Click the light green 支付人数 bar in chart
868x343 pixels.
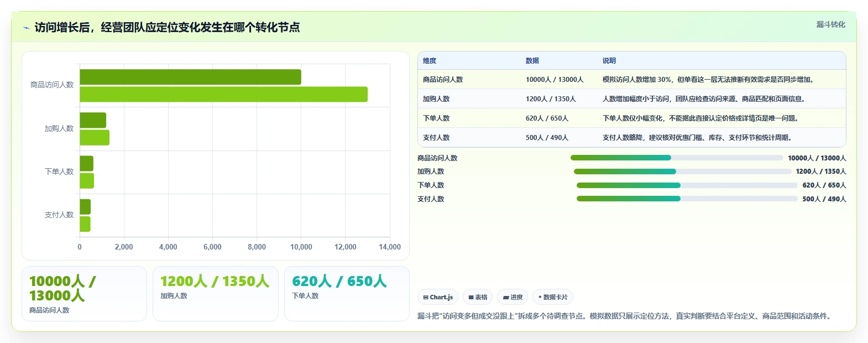point(85,224)
